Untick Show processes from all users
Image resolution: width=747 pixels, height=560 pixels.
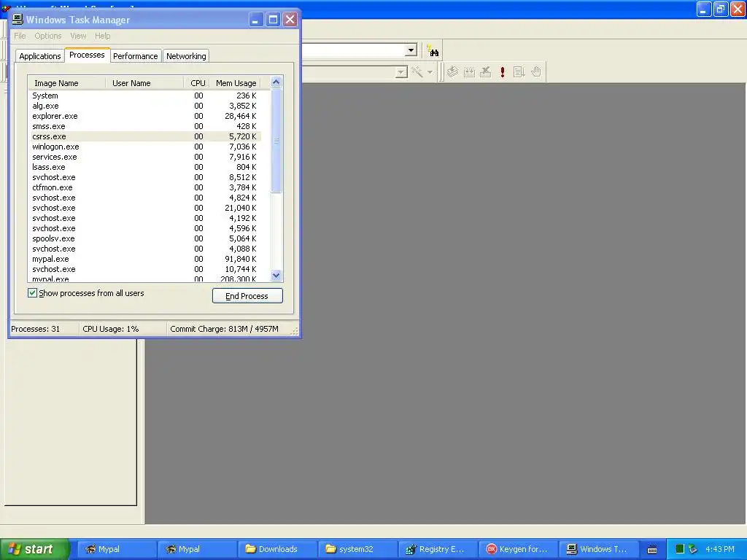[x=32, y=293]
